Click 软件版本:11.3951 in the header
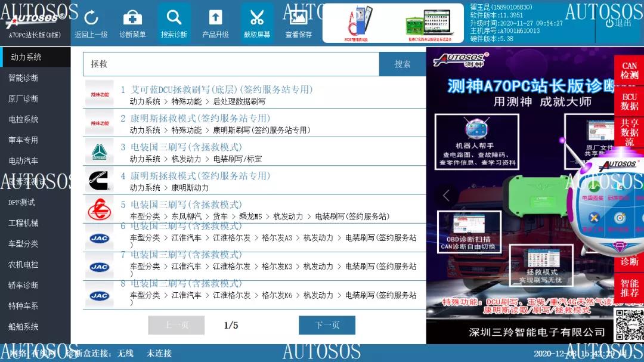 coord(497,15)
